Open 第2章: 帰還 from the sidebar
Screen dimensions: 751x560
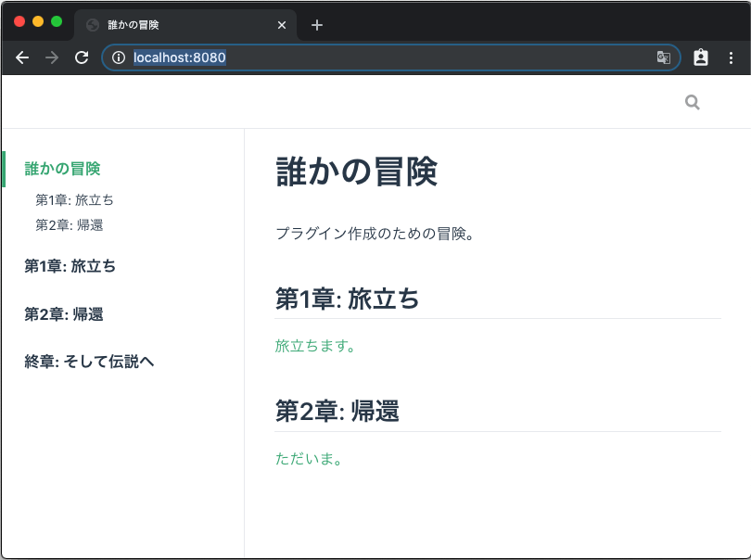click(63, 314)
